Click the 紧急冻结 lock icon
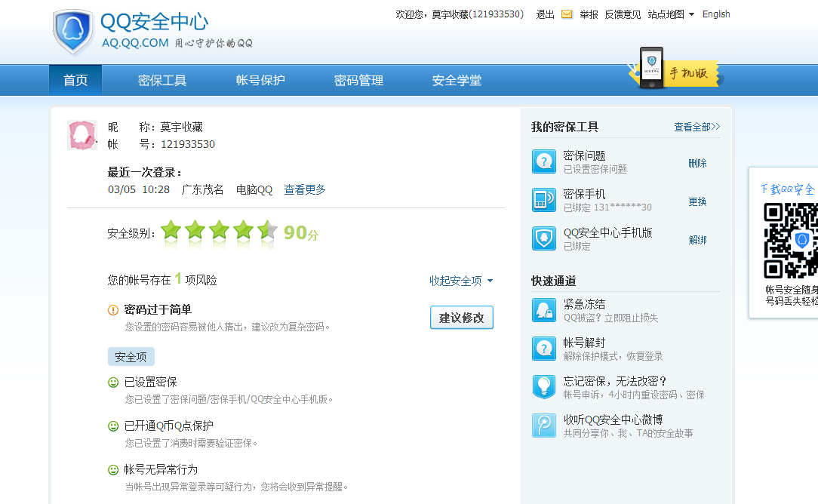Screen dimensions: 818x504 coord(543,310)
